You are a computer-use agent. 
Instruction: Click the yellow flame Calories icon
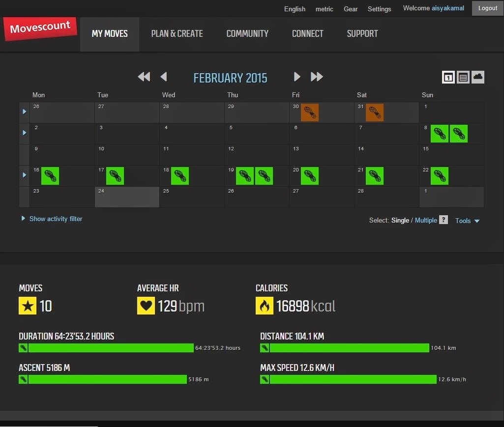[x=265, y=306]
